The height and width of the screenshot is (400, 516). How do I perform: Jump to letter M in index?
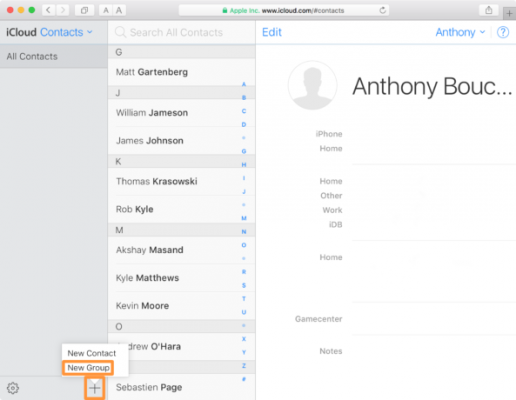pos(244,218)
